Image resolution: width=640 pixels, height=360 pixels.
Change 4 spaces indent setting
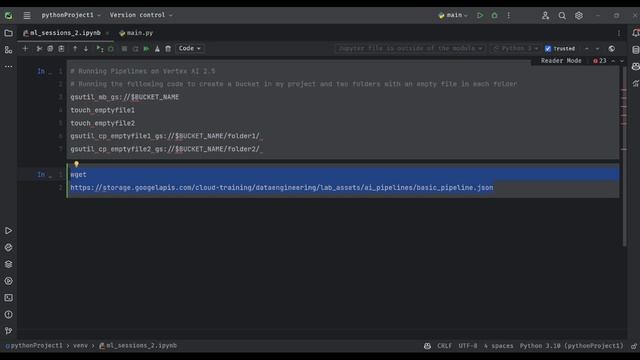498,346
